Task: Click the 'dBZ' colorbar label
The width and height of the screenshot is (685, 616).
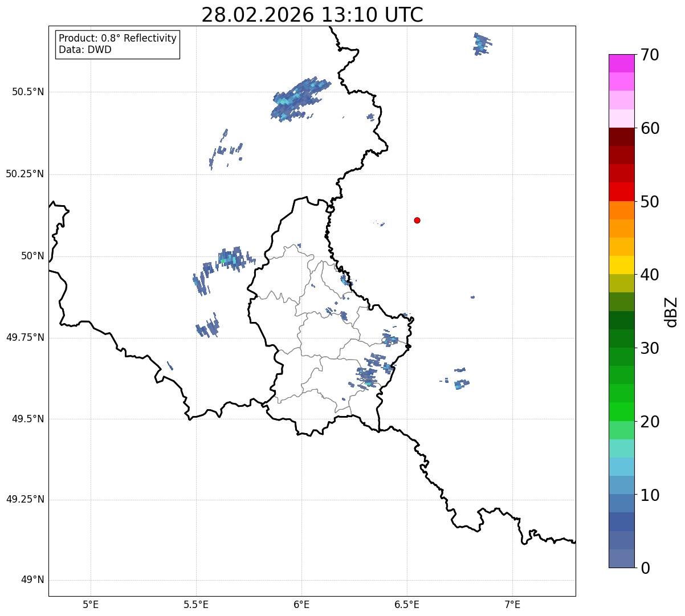Action: pos(671,312)
